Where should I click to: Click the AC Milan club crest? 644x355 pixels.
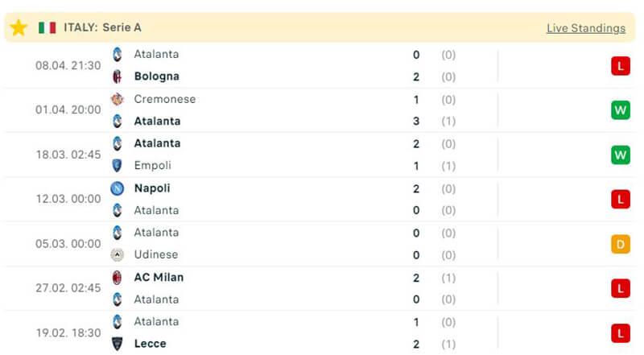click(118, 278)
